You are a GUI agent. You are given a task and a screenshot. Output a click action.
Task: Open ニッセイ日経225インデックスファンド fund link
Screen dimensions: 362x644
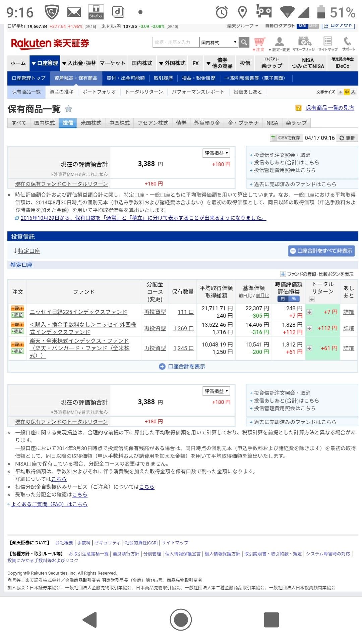[78, 312]
